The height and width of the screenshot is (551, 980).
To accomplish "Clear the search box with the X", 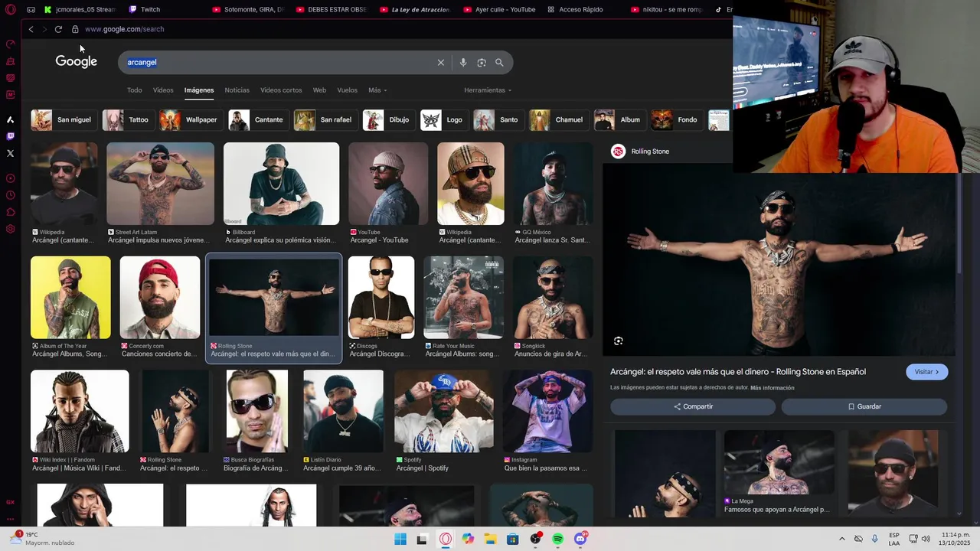I will tap(441, 63).
